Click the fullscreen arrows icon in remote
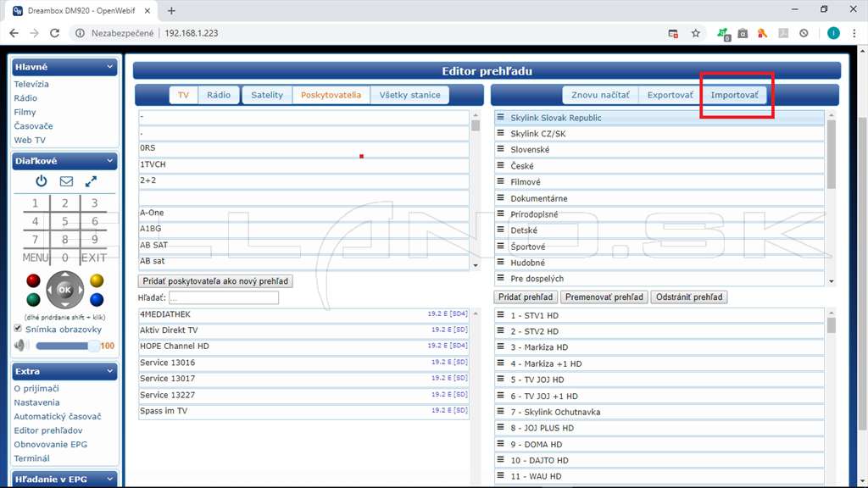Image resolution: width=868 pixels, height=488 pixels. click(91, 181)
